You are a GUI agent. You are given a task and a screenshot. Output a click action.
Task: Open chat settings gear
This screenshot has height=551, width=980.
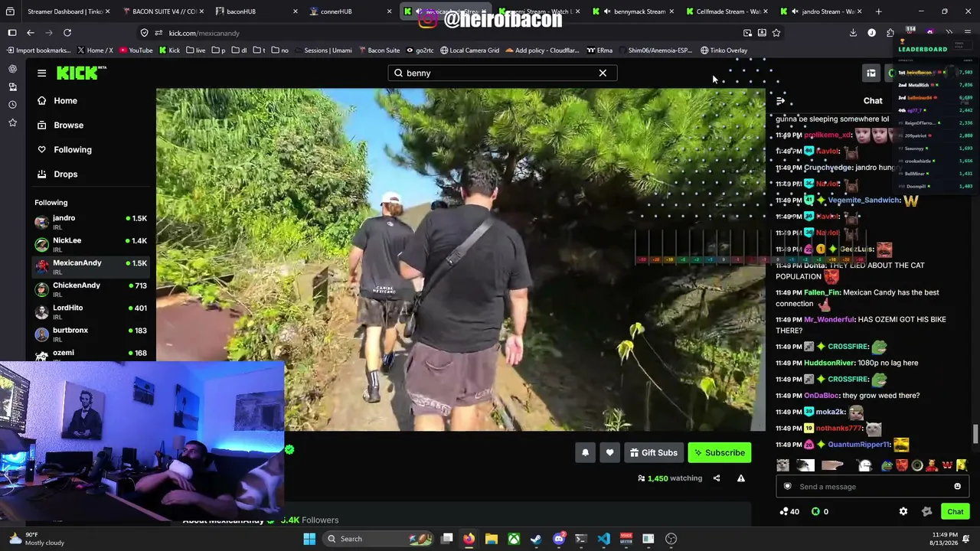(903, 511)
